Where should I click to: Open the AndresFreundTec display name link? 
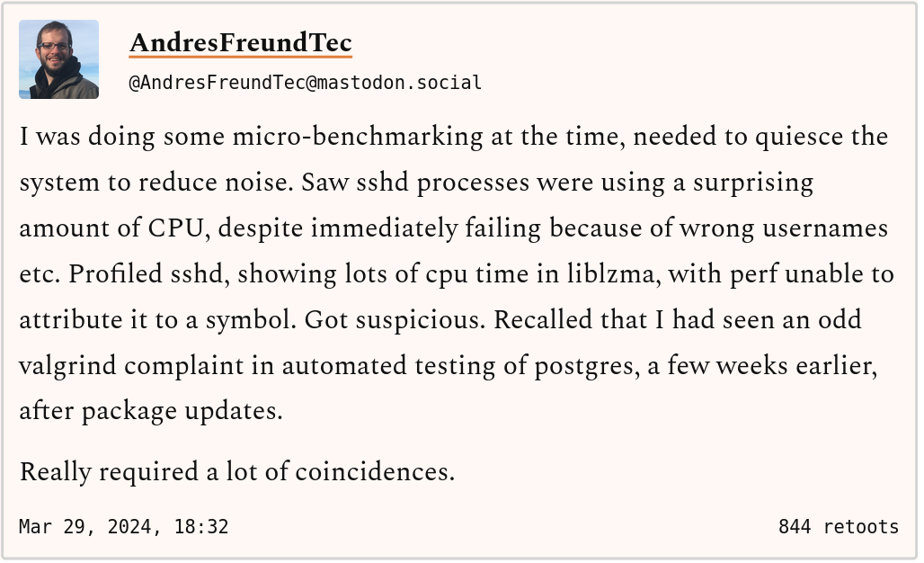240,42
